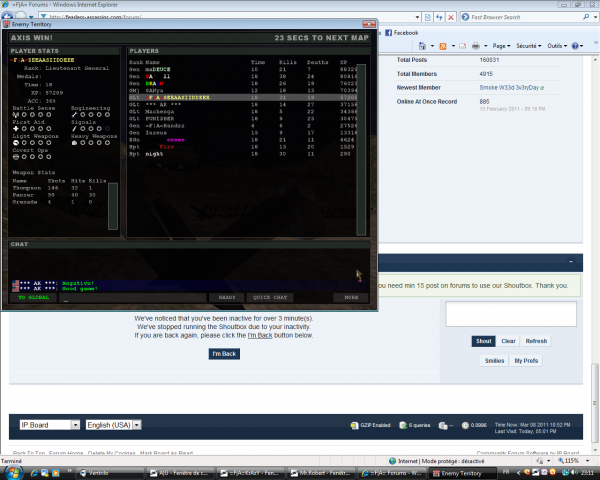The width and height of the screenshot is (600, 480).
Task: Open the IE Help icon menu
Action: (577, 46)
